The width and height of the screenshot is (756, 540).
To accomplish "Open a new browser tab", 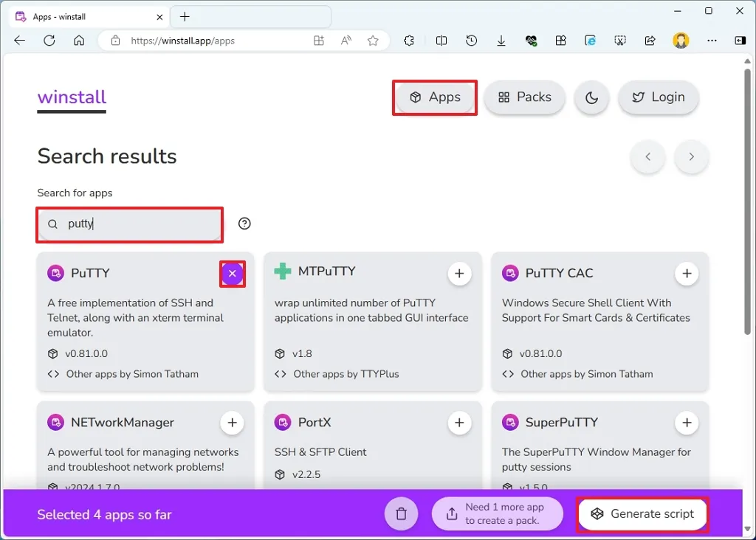I will 185,17.
